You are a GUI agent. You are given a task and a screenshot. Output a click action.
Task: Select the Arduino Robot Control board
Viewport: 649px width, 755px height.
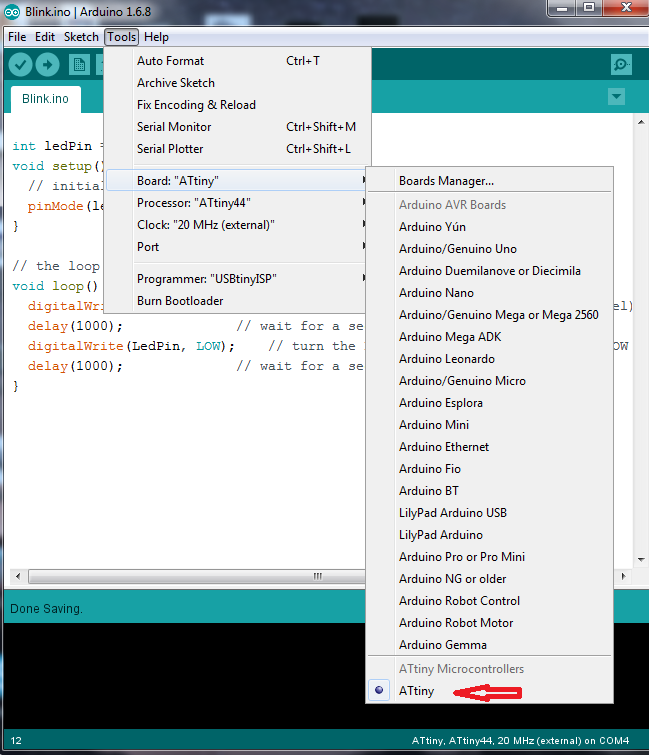point(489,601)
